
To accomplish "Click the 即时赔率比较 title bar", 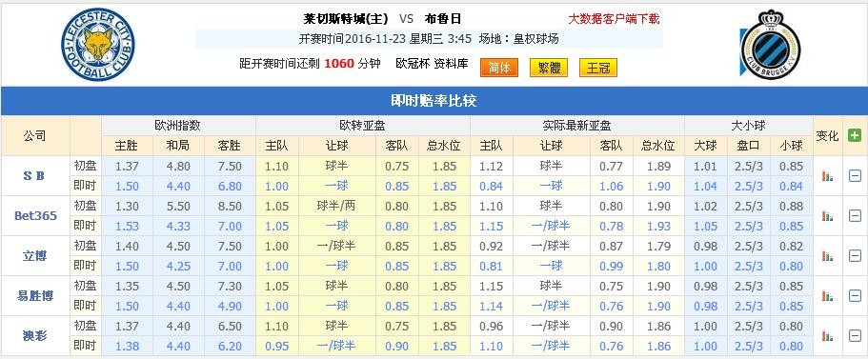I will click(x=434, y=101).
